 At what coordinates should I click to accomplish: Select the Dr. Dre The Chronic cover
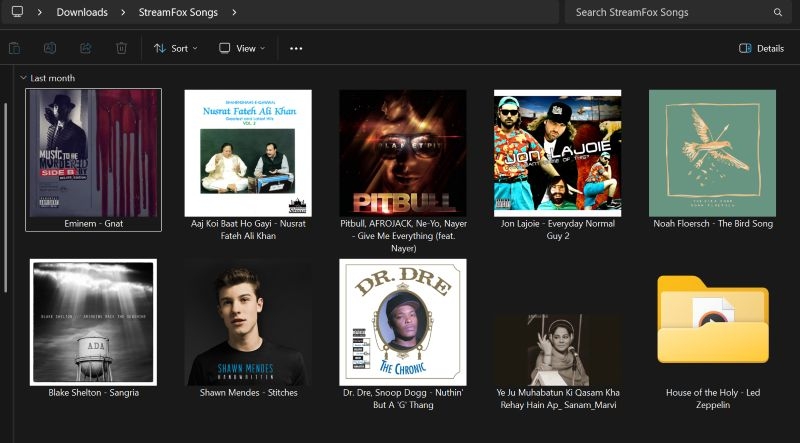coord(403,322)
